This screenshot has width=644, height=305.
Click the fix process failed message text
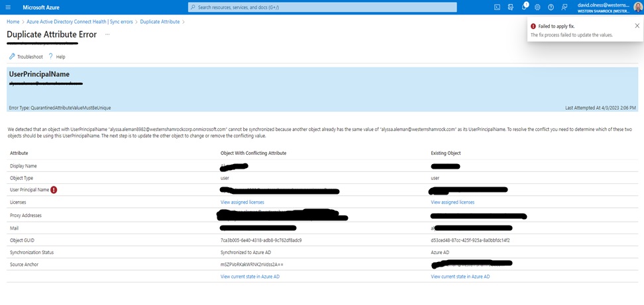tap(572, 35)
